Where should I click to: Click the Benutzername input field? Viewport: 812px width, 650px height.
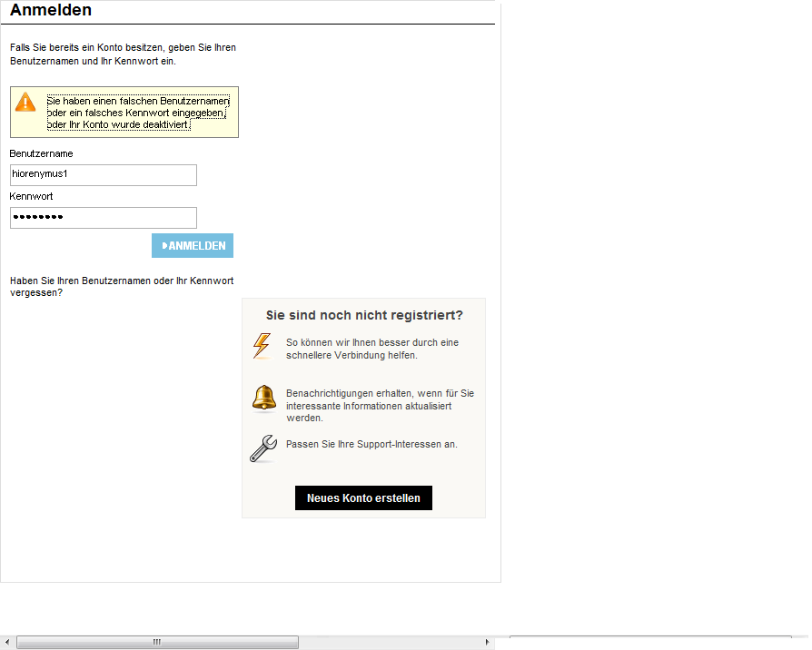104,175
